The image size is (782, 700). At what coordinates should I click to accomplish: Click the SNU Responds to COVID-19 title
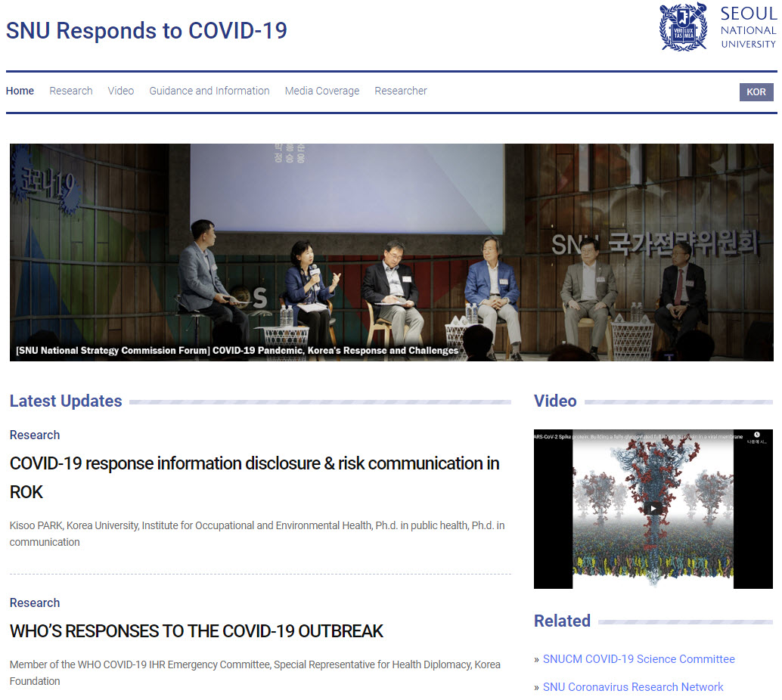click(x=147, y=30)
